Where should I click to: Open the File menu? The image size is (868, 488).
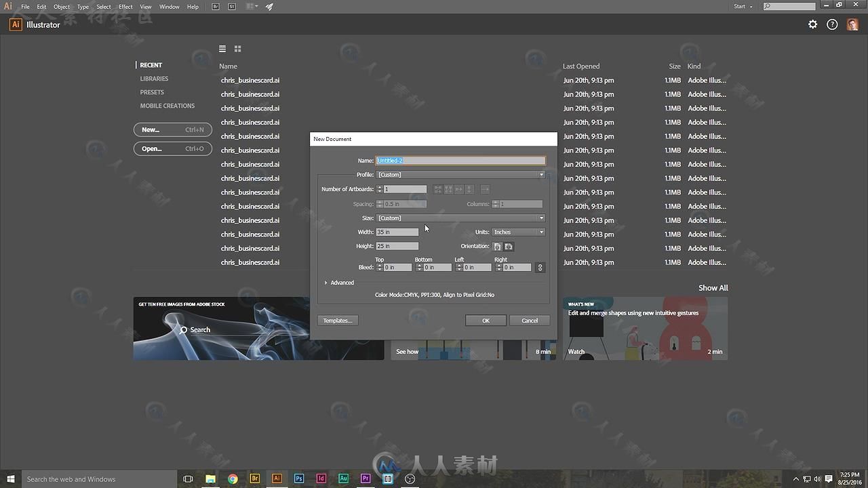[x=25, y=7]
